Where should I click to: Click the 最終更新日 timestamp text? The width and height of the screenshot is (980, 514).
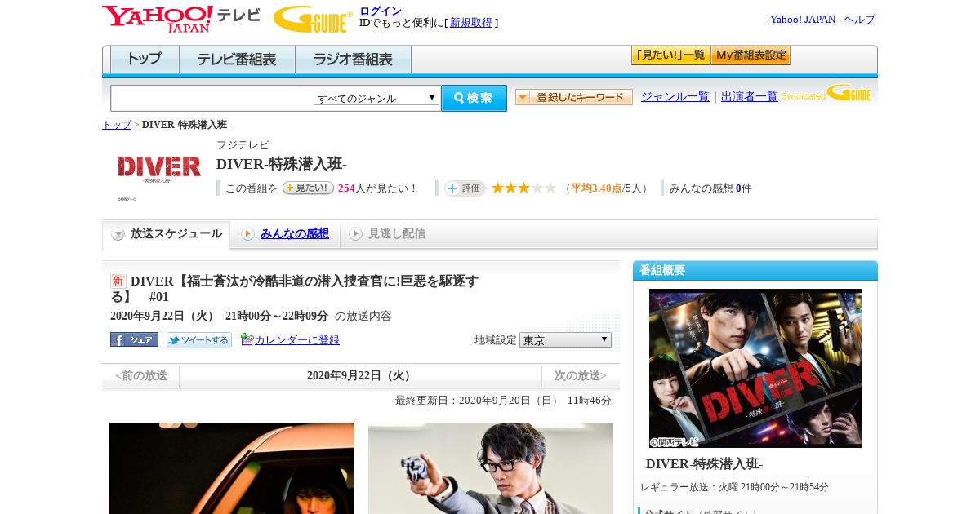coord(503,401)
